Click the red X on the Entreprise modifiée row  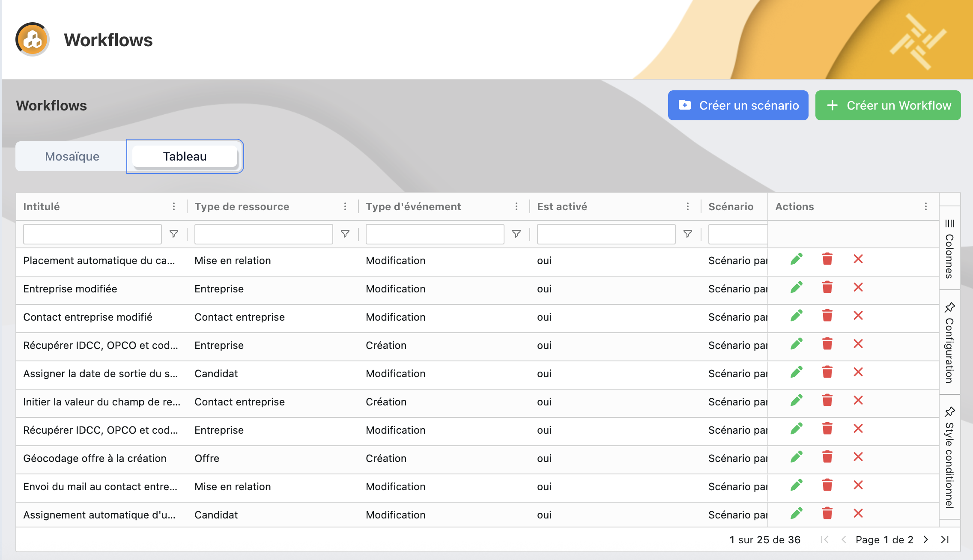coord(858,288)
